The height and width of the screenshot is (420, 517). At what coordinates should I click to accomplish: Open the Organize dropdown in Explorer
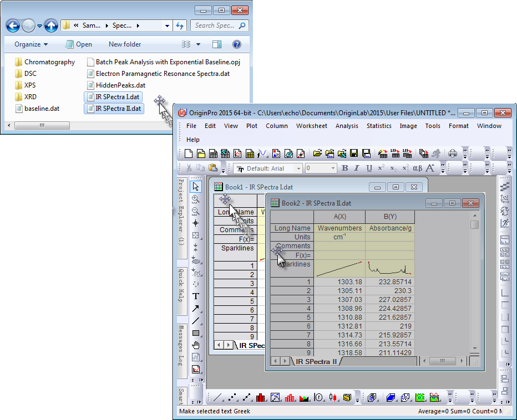[31, 44]
